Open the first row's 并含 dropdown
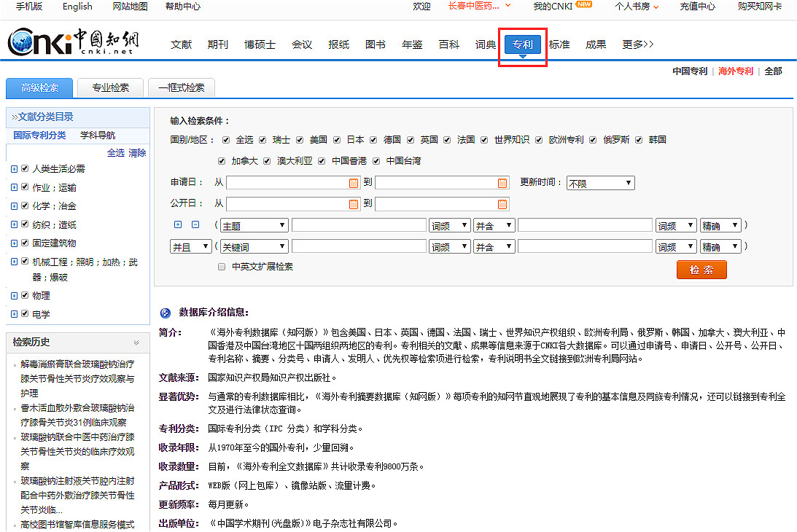The image size is (797, 532). (494, 225)
